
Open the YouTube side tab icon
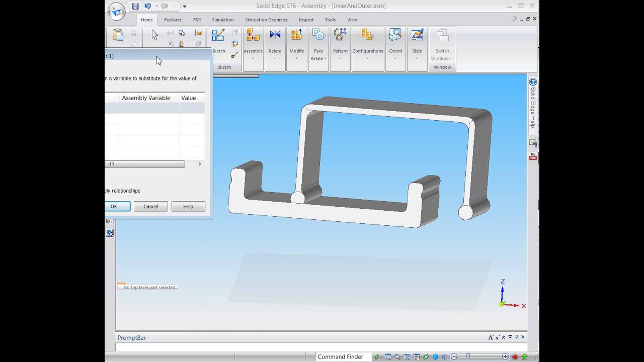click(x=533, y=157)
